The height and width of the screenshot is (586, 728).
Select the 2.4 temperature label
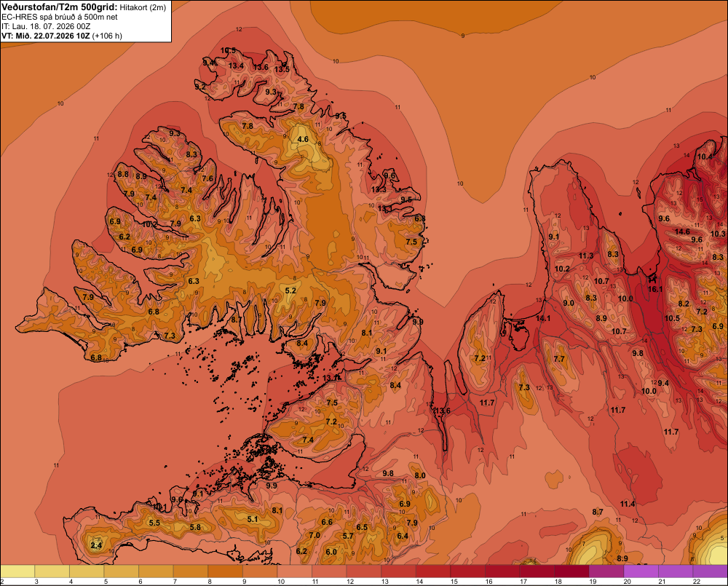click(96, 545)
